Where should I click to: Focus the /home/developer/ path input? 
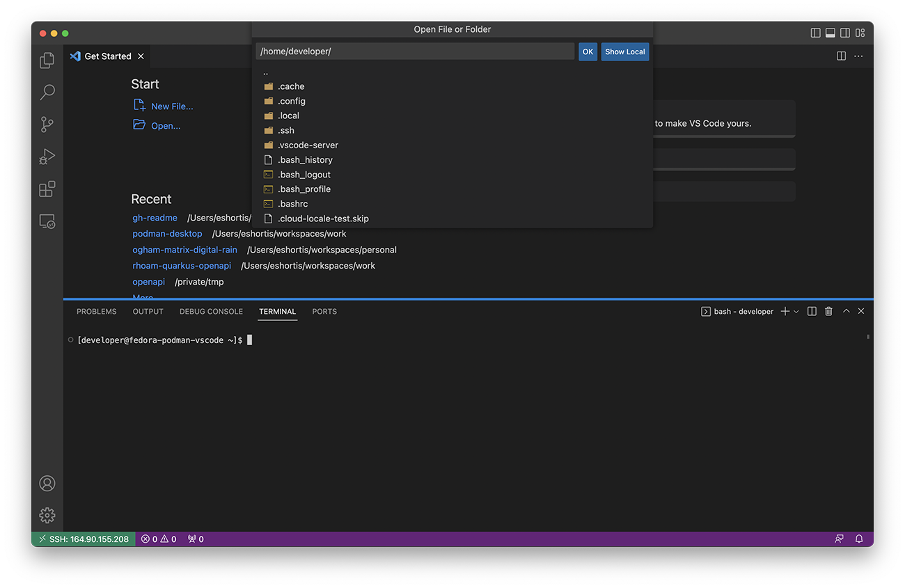pos(415,51)
